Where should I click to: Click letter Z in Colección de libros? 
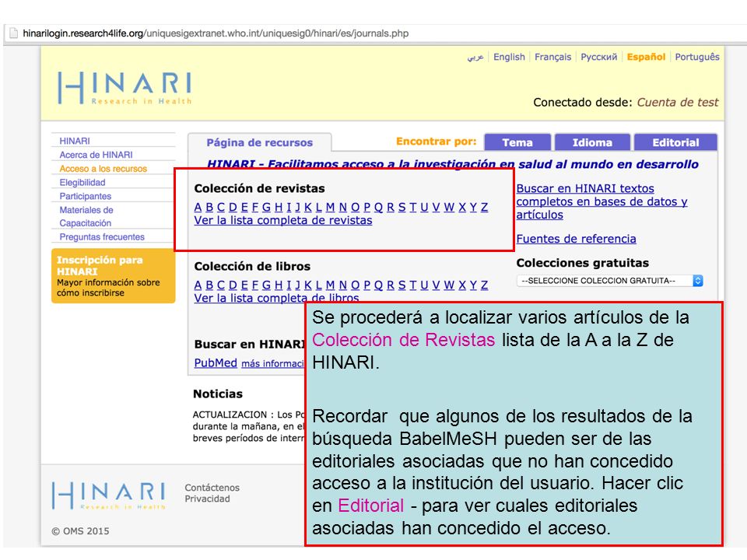tap(485, 285)
